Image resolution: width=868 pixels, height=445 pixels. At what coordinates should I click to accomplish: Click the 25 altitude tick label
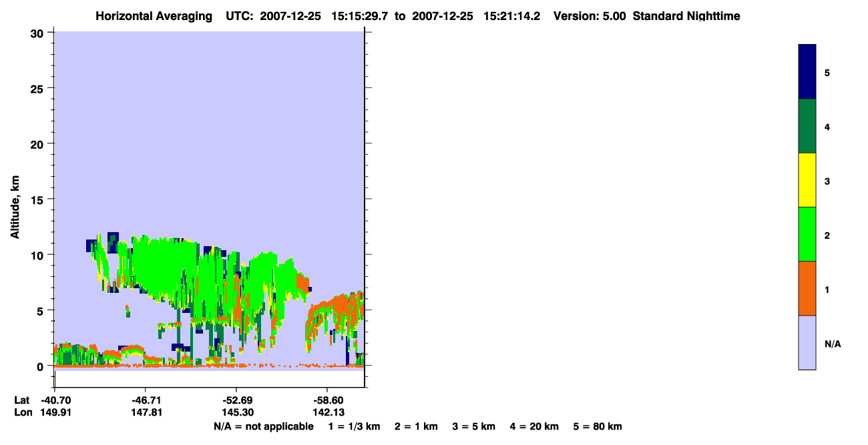point(39,88)
